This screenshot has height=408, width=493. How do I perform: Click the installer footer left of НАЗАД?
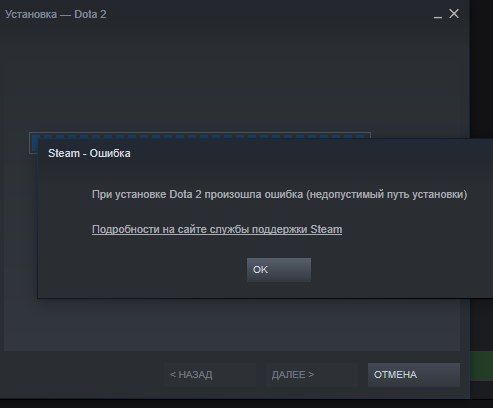[83, 375]
